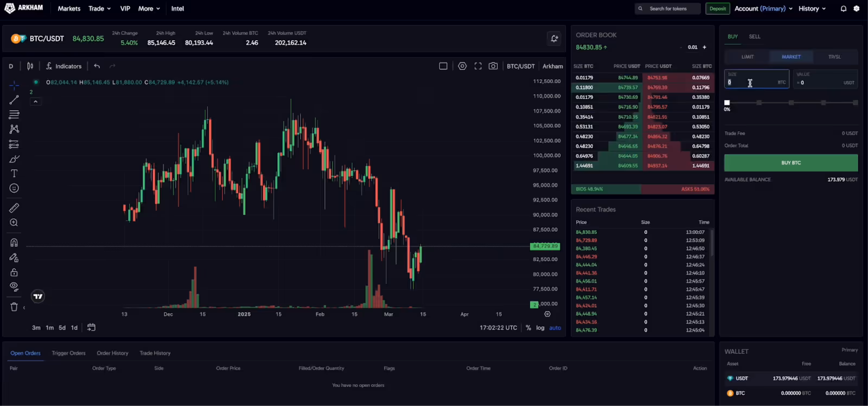This screenshot has height=406, width=868.
Task: Click the order percentage slider handle
Action: [x=727, y=103]
